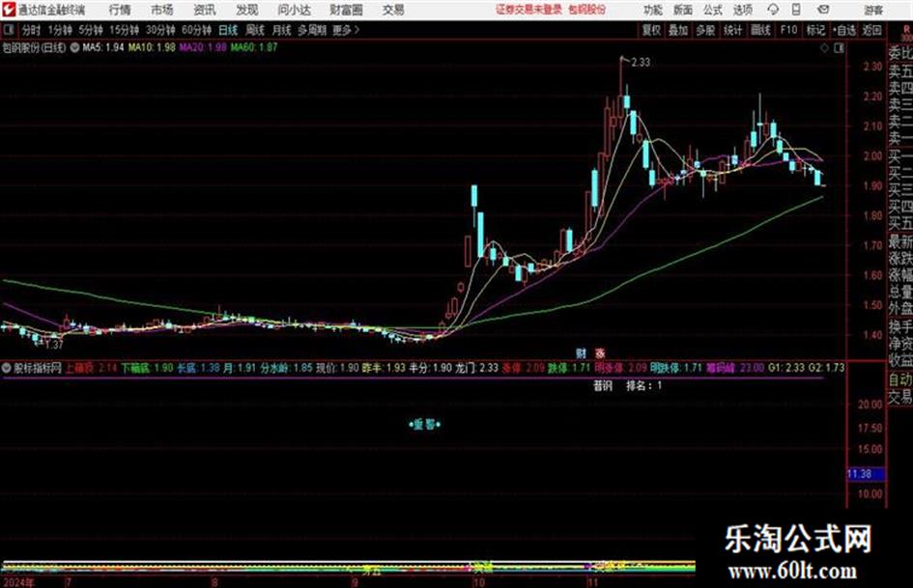Toggle the 自选 watchlist button
This screenshot has width=913, height=588.
[843, 30]
